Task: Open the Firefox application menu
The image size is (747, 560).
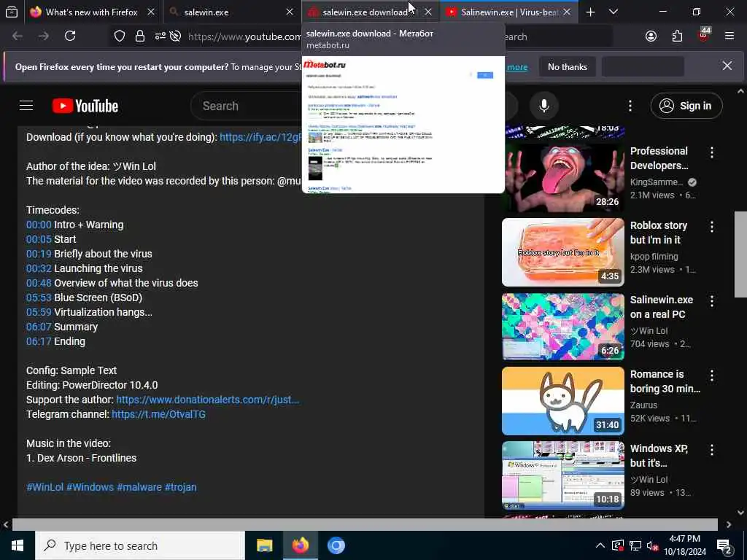Action: point(729,36)
